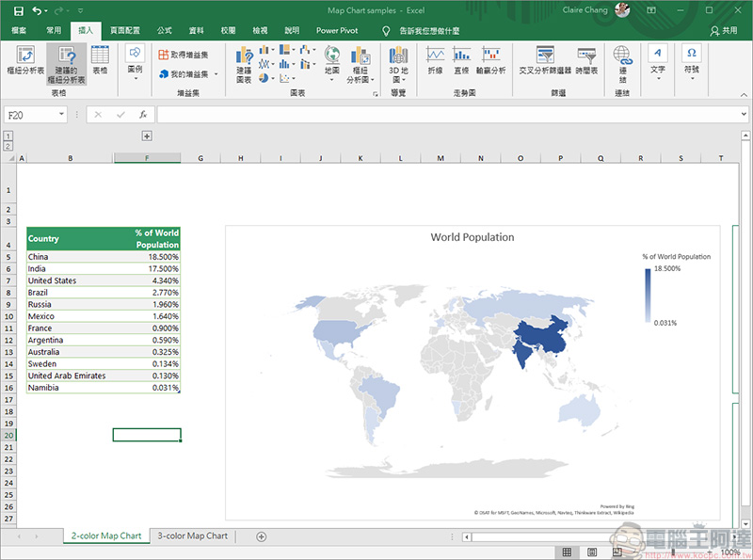Viewport: 753px width, 560px height.
Task: Add a new sheet with plus button
Action: (262, 536)
